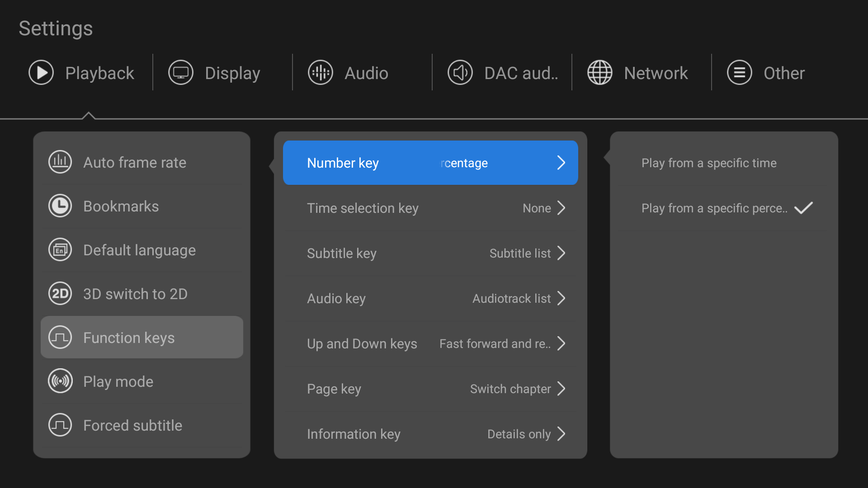The width and height of the screenshot is (868, 488).
Task: Expand the Number key chevron
Action: pos(561,163)
